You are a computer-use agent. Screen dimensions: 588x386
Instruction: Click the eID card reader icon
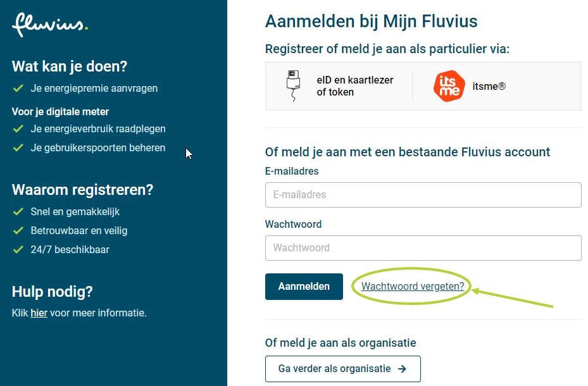point(292,86)
